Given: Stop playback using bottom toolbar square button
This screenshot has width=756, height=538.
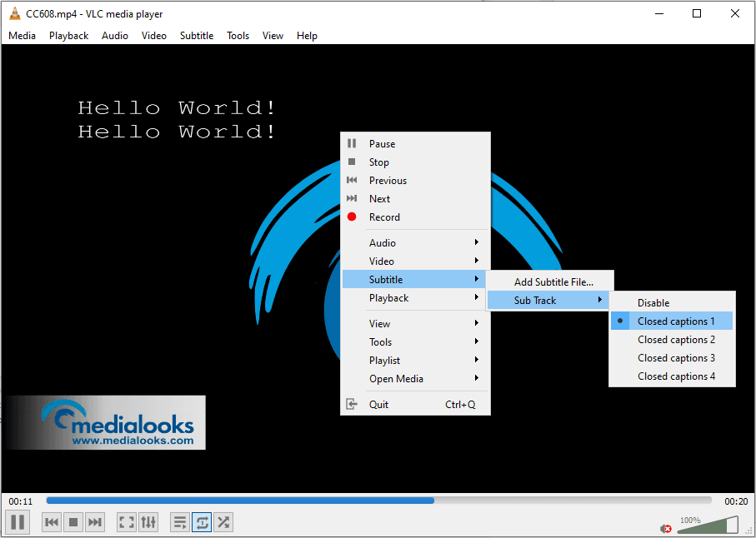Looking at the screenshot, I should [73, 522].
